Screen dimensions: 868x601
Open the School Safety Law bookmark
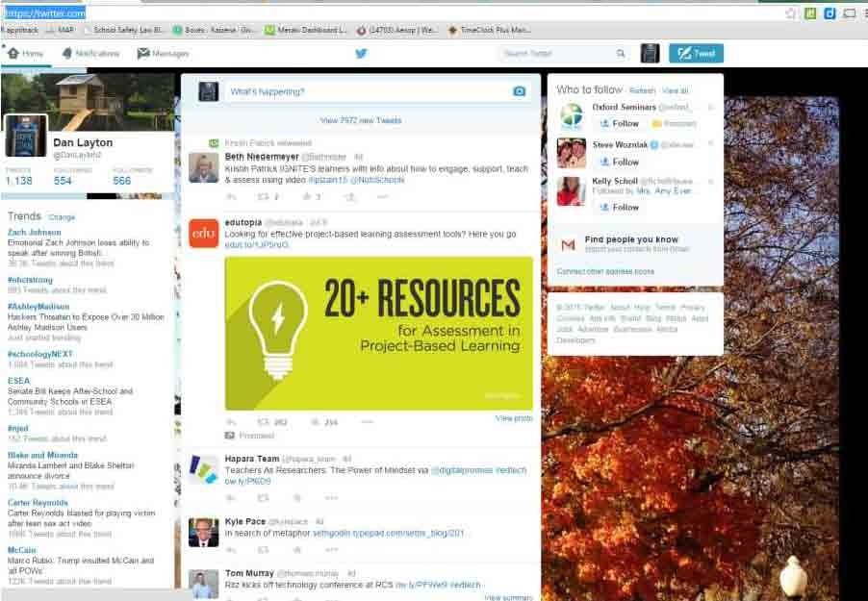(x=122, y=30)
